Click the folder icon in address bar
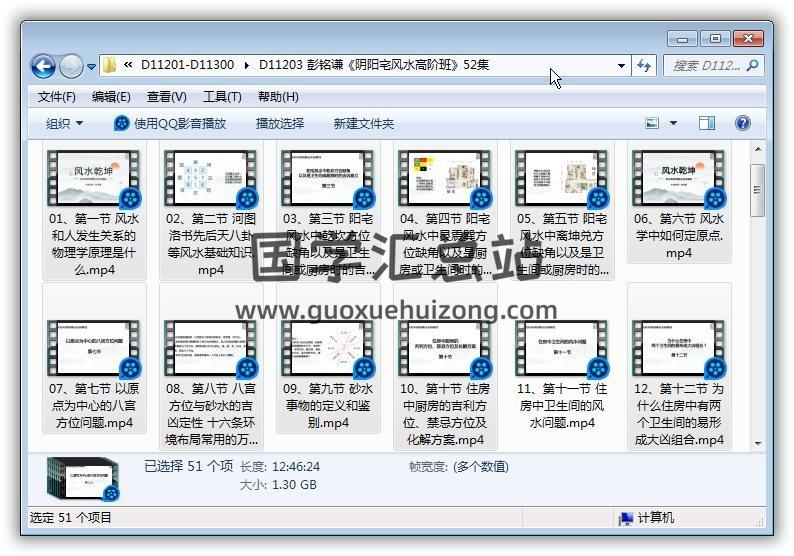The height and width of the screenshot is (556, 794). pos(110,66)
